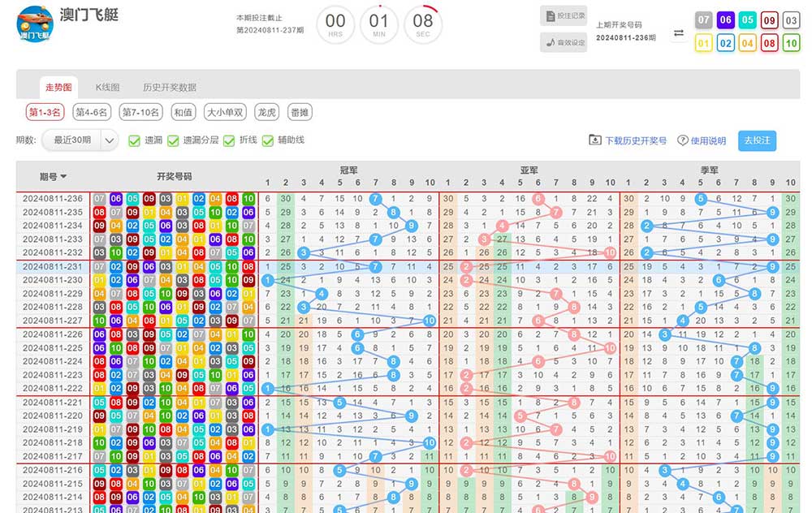
Task: Click the blue 去投注 button
Action: (x=757, y=140)
